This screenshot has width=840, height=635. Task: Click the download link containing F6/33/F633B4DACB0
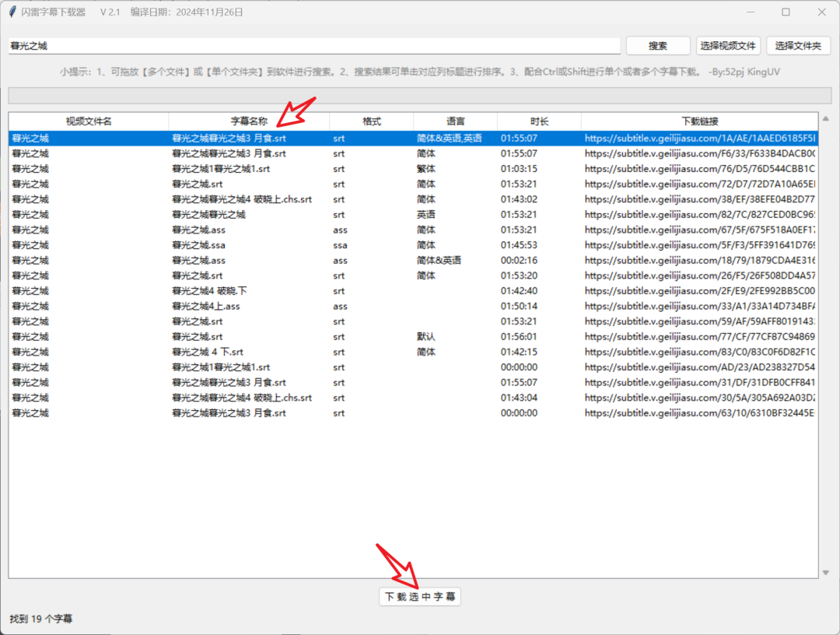pyautogui.click(x=700, y=154)
